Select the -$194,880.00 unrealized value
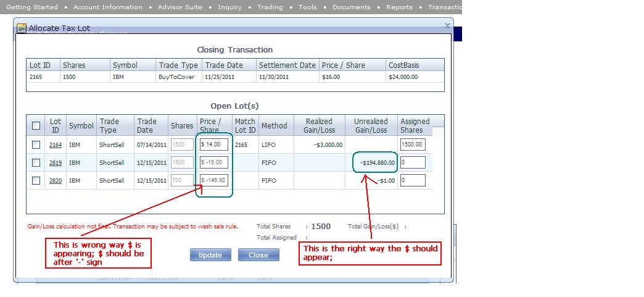The image size is (644, 297). (x=378, y=163)
